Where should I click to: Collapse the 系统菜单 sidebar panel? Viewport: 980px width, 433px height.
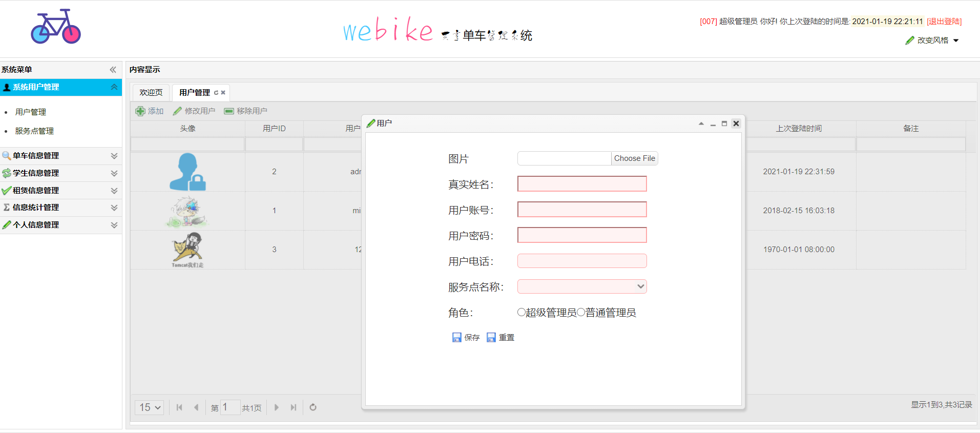[113, 70]
